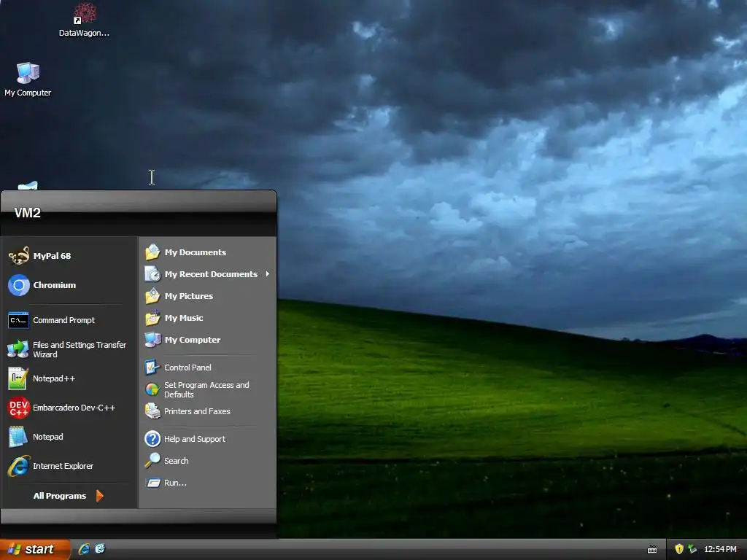Select the My Computer desktop icon
The image size is (747, 560).
pyautogui.click(x=28, y=79)
